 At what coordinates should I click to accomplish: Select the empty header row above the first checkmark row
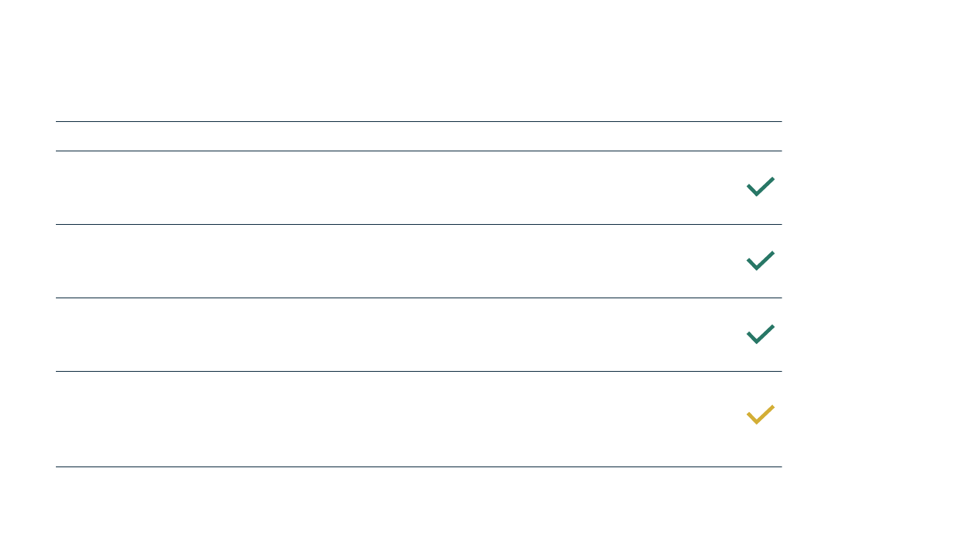(x=419, y=137)
